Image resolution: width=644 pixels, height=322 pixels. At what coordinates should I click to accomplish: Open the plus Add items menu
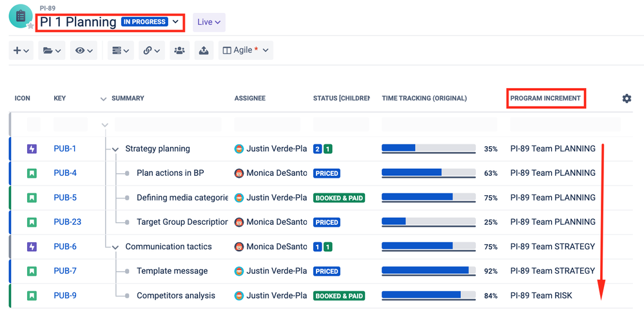click(21, 50)
